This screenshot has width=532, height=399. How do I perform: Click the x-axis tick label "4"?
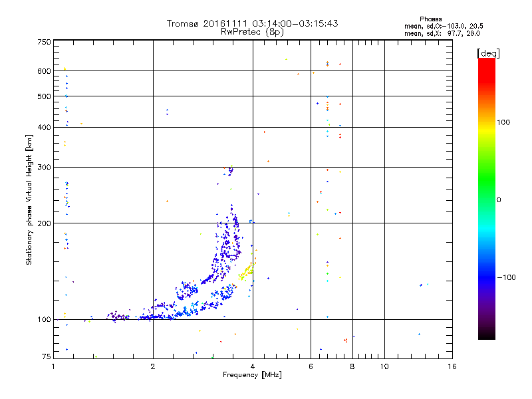pos(253,366)
